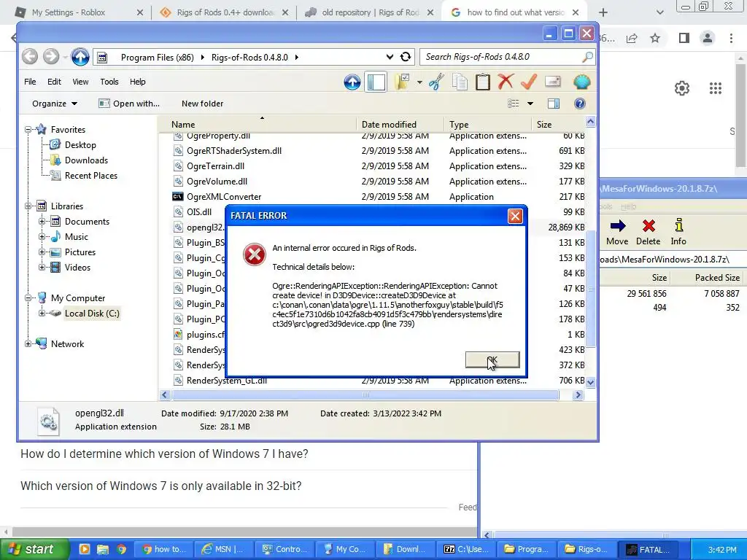This screenshot has width=747, height=560.
Task: Open the View menu in Explorer
Action: click(80, 82)
